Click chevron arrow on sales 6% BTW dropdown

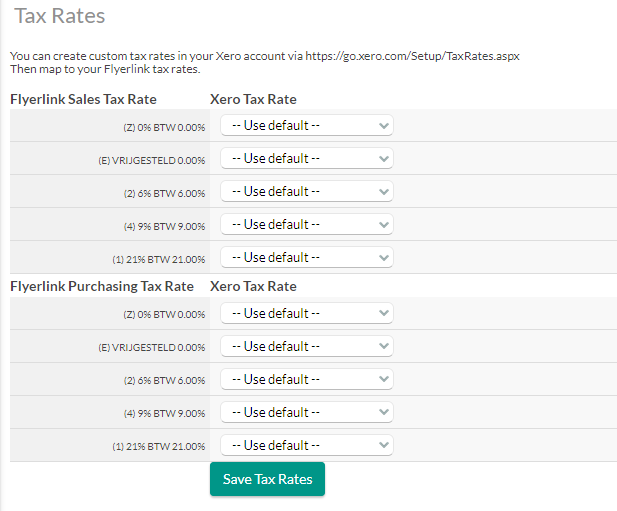click(384, 192)
